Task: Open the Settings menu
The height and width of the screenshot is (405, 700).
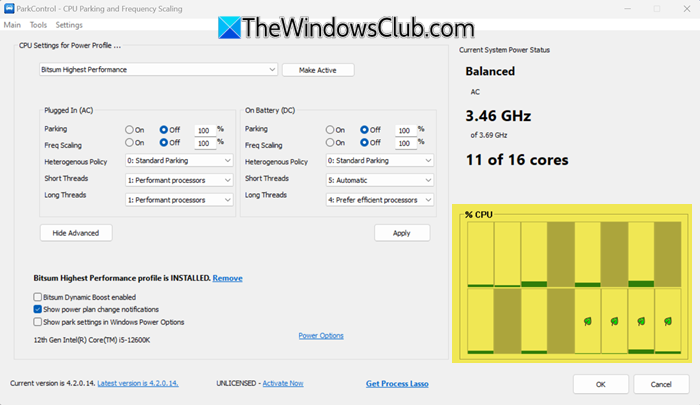Action: (69, 25)
